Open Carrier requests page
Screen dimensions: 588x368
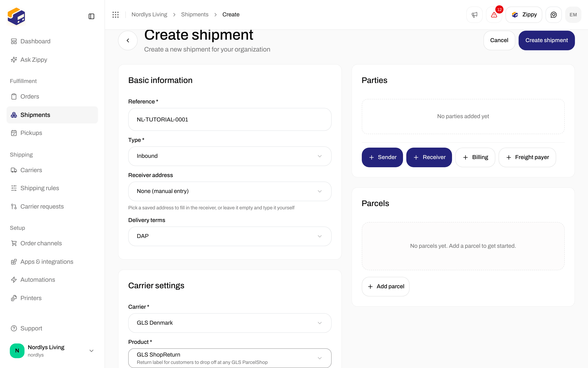click(x=52, y=206)
